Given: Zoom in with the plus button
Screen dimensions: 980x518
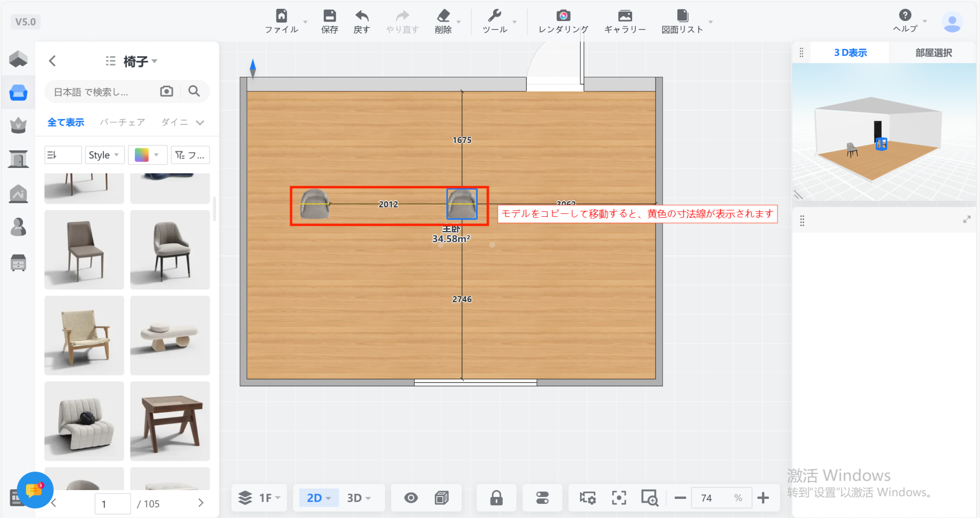Looking at the screenshot, I should click(763, 498).
